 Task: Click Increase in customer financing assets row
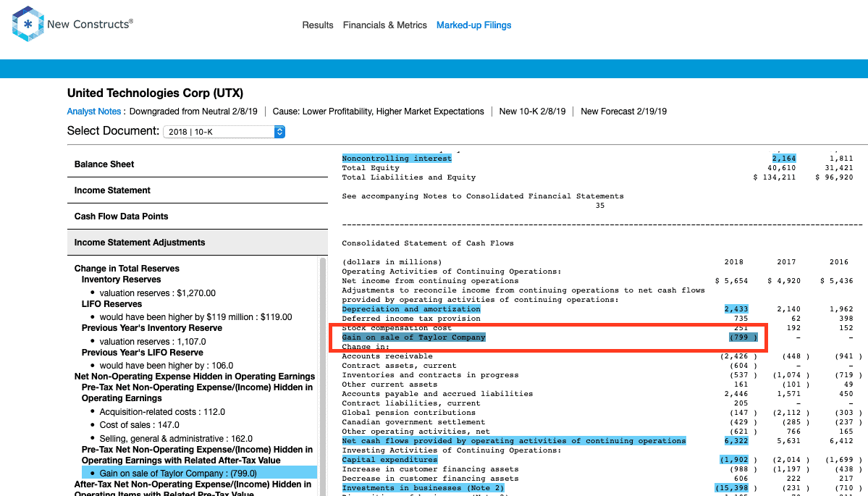430,469
